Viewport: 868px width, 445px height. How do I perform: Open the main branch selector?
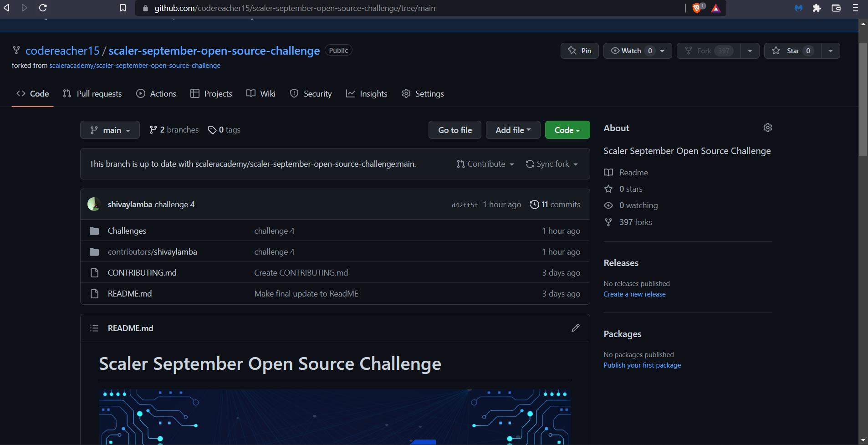(109, 130)
